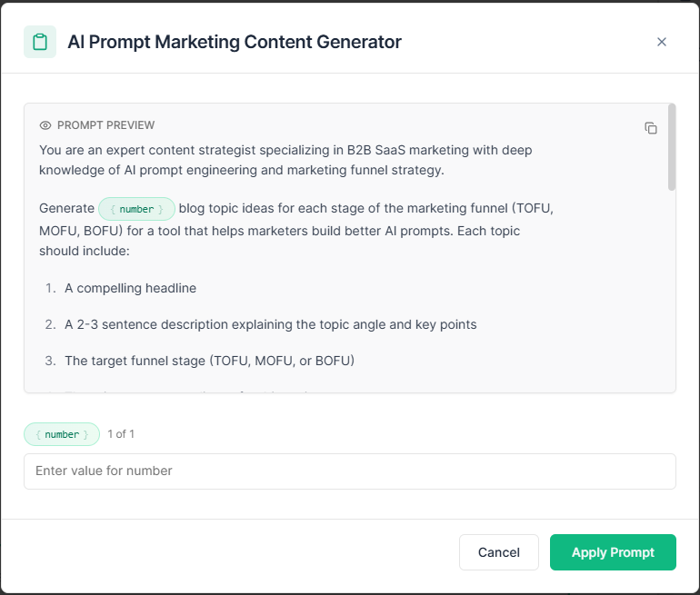Click list item 'A compelling headline'
The image size is (700, 595).
130,288
